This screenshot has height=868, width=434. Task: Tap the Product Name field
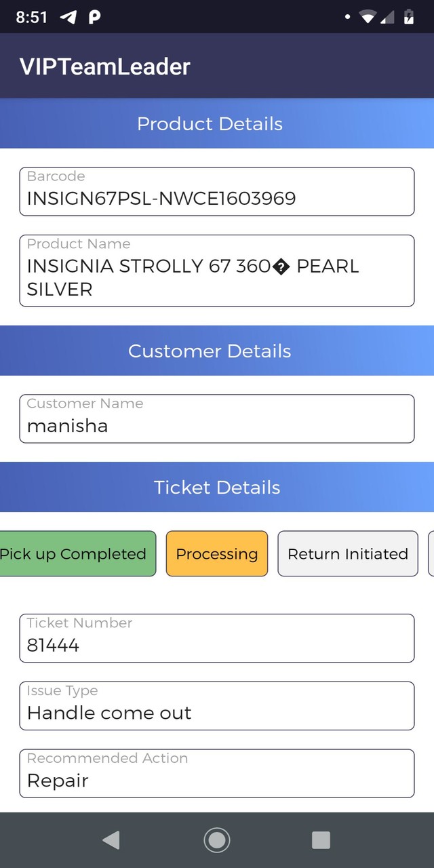point(217,271)
